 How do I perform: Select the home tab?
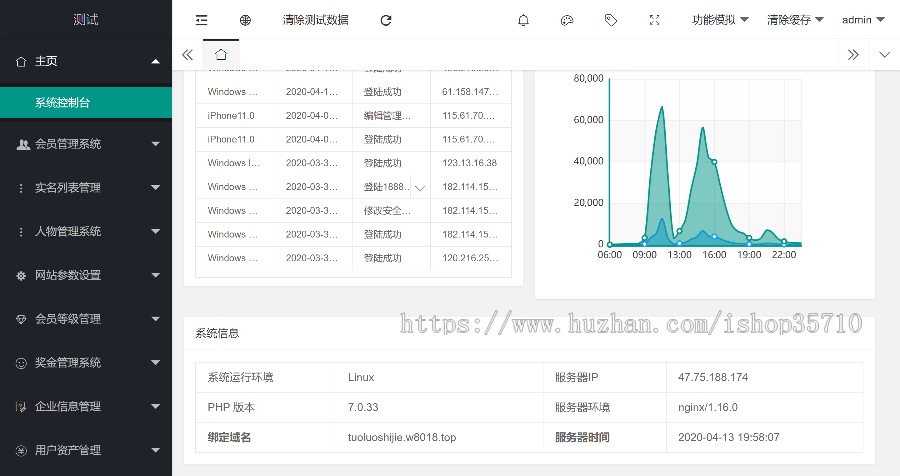coord(221,55)
